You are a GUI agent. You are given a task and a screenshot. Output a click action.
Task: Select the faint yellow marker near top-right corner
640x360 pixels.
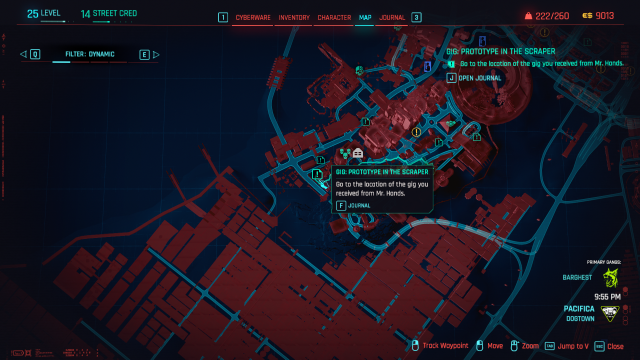pos(544,32)
